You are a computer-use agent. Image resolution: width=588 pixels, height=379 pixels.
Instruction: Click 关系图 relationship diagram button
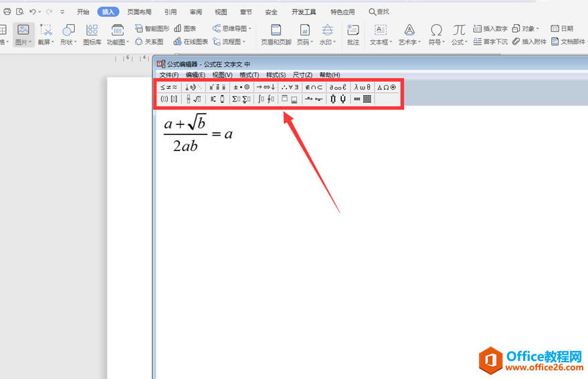(149, 41)
